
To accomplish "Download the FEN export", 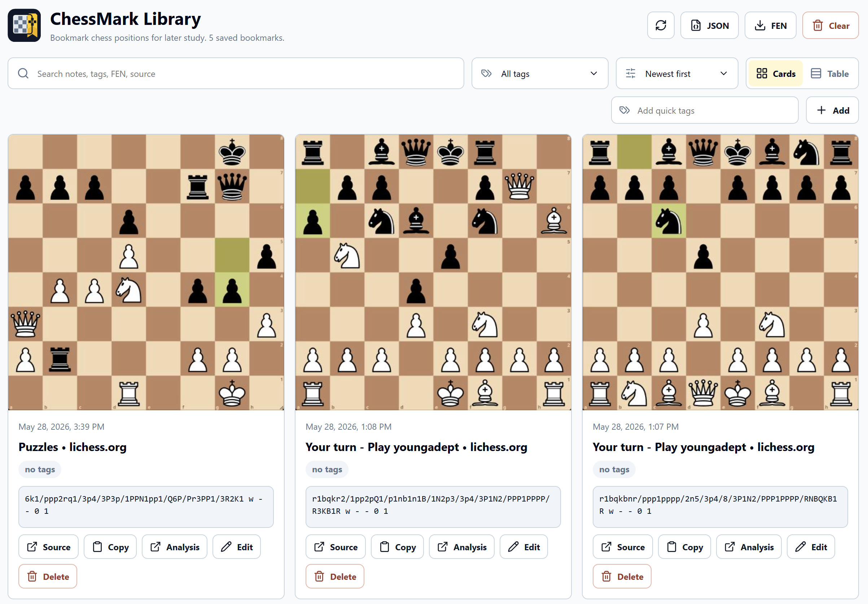I will [x=770, y=25].
